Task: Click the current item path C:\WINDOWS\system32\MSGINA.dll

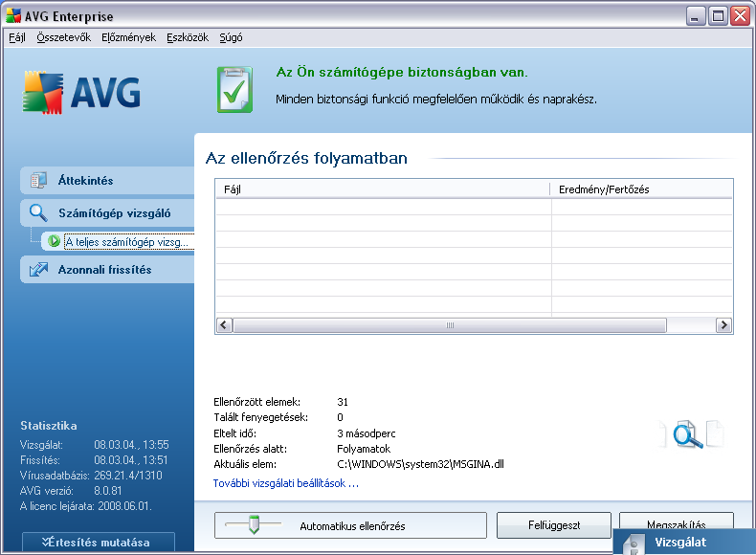Action: click(420, 464)
